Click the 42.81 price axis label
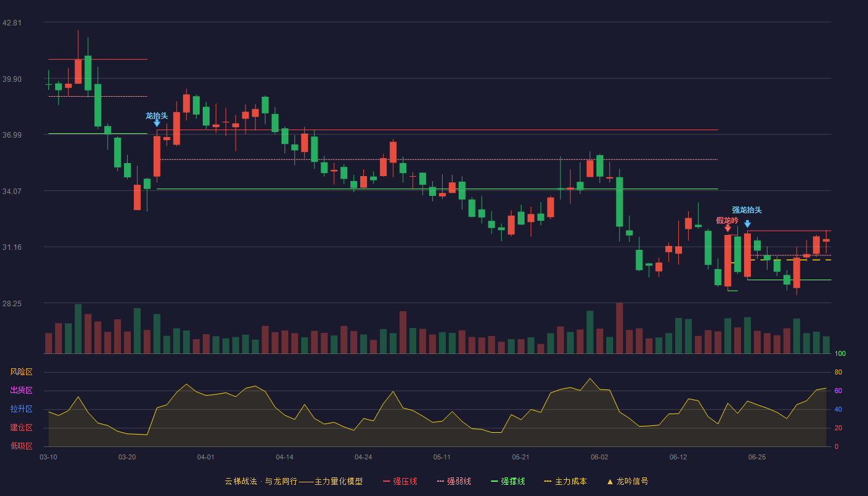 pos(12,23)
